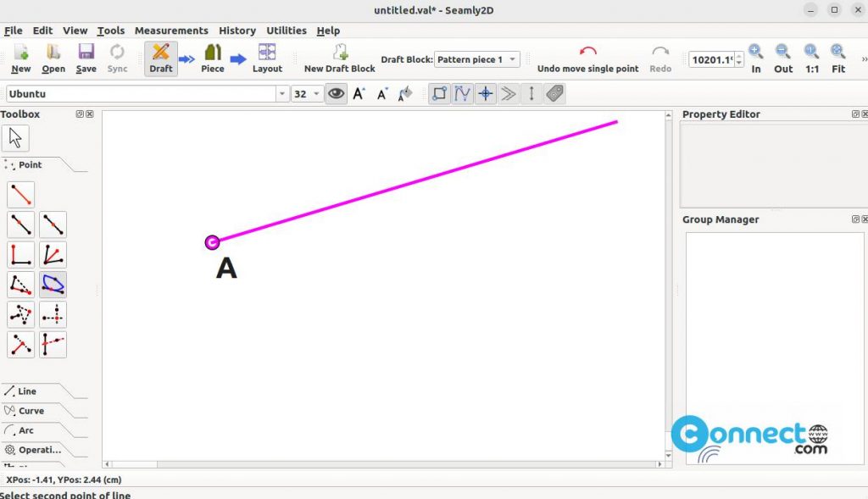Expand the Line tools section
The image size is (868, 499).
(25, 391)
